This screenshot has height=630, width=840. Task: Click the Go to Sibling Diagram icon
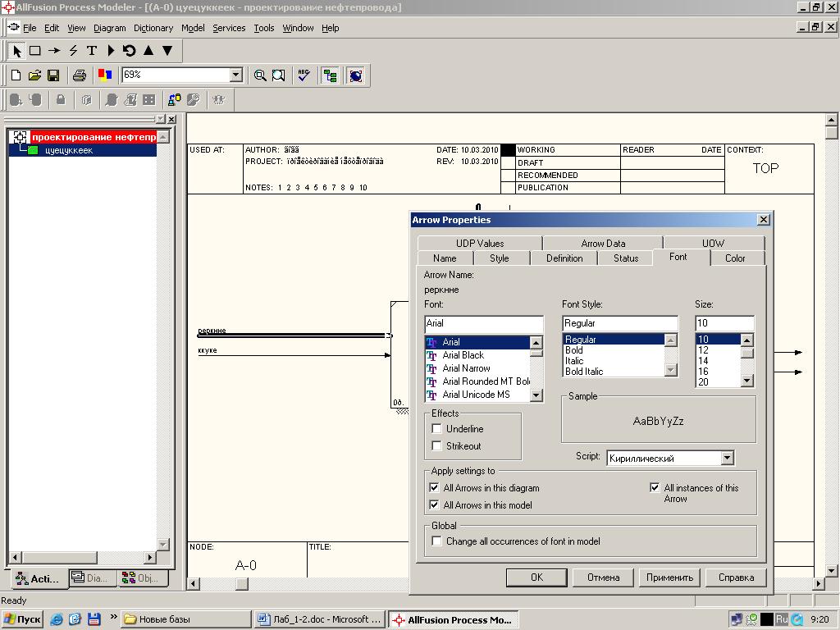pos(129,51)
